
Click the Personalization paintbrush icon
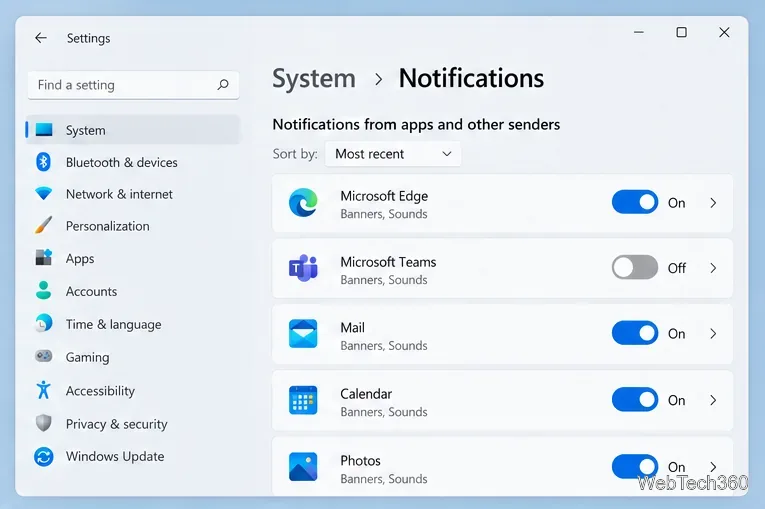point(43,225)
